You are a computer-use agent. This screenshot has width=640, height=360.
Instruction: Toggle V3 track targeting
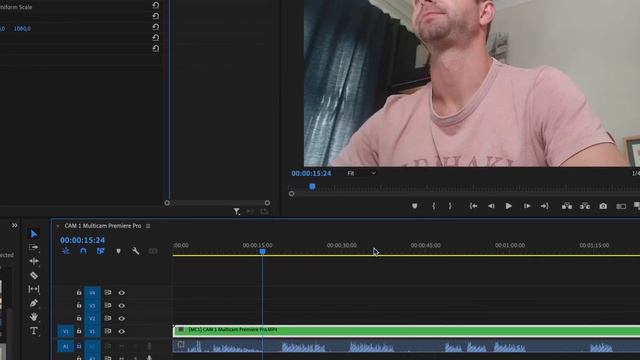(x=92, y=306)
